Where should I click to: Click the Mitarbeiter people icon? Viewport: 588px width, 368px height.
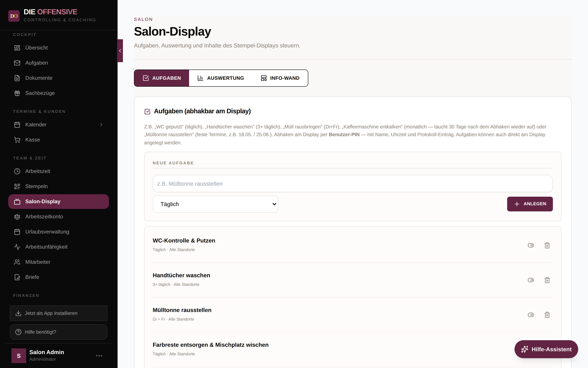pyautogui.click(x=17, y=262)
